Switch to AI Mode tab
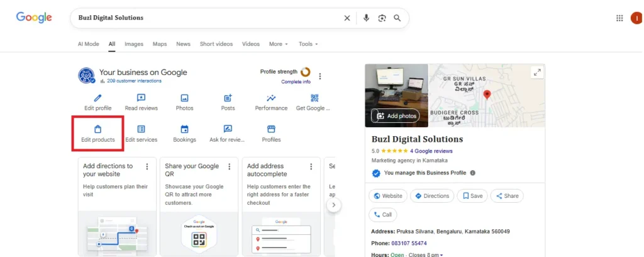Image resolution: width=644 pixels, height=257 pixels. tap(88, 44)
